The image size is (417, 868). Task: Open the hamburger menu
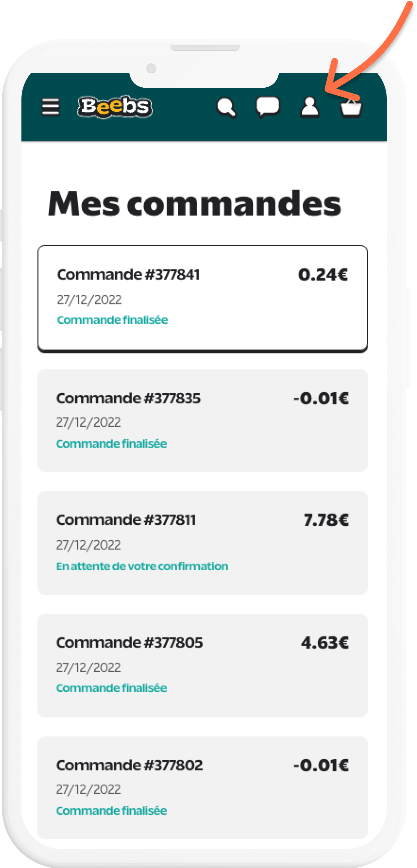pos(51,107)
